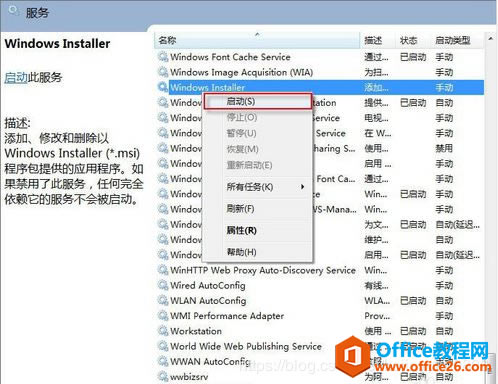498x384 pixels.
Task: Click gear icon of WinHTTP Web Proxy row
Action: (x=163, y=270)
